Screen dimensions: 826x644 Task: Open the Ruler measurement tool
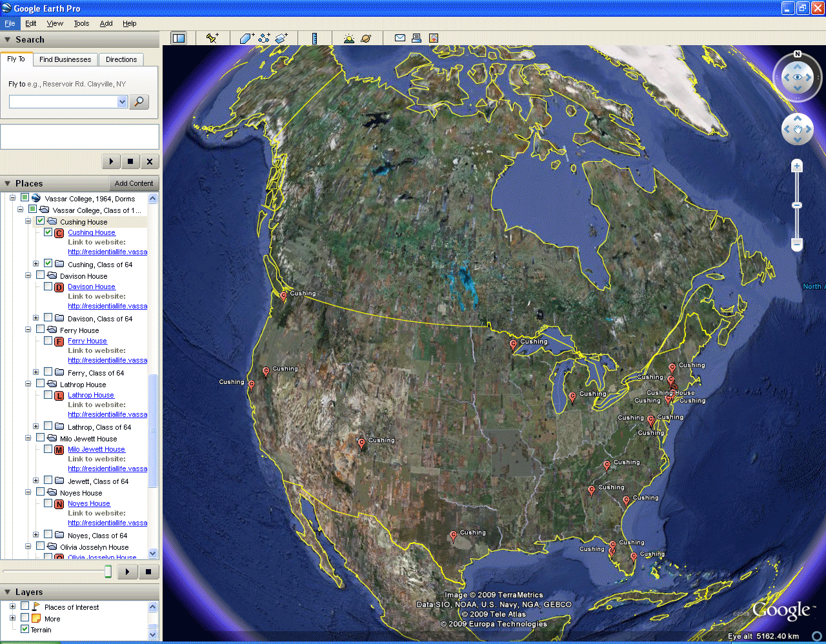(x=314, y=39)
